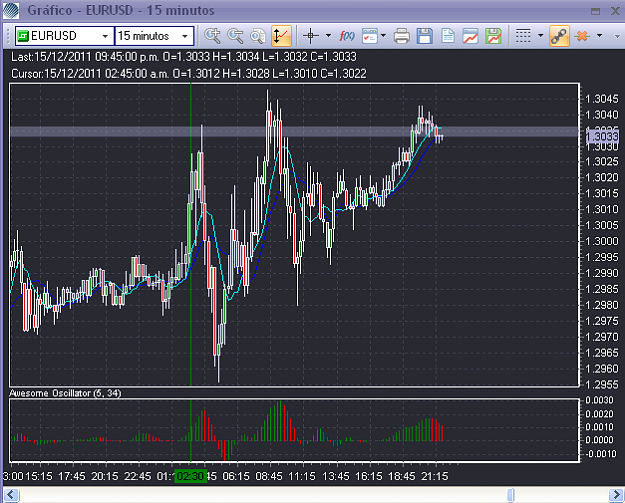Click the 0.0030 oscillator axis label
Image resolution: width=625 pixels, height=503 pixels.
[599, 400]
